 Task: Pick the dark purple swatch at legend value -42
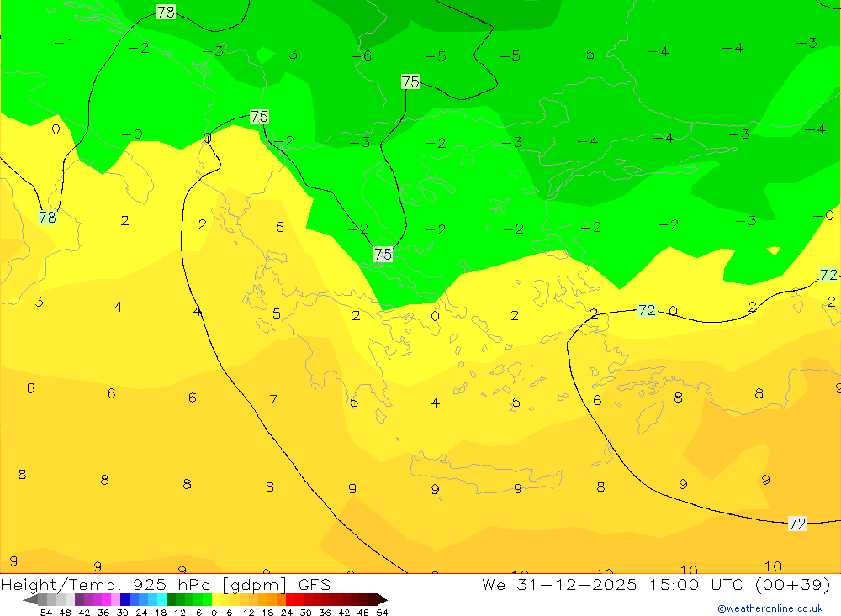tap(79, 599)
